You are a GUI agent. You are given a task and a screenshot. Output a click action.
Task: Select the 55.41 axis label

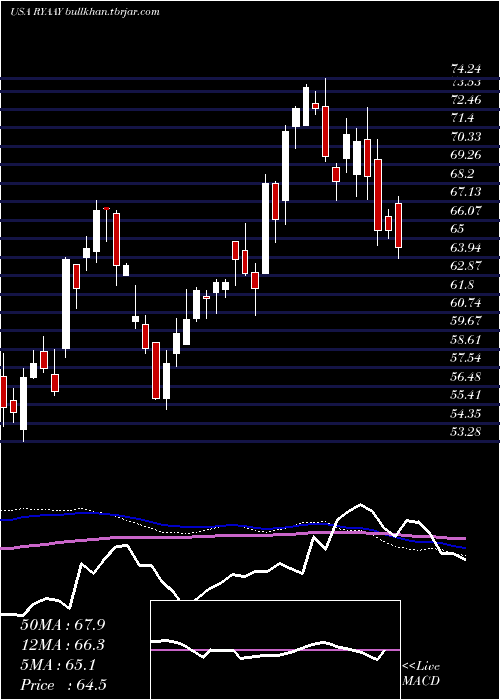pos(467,395)
